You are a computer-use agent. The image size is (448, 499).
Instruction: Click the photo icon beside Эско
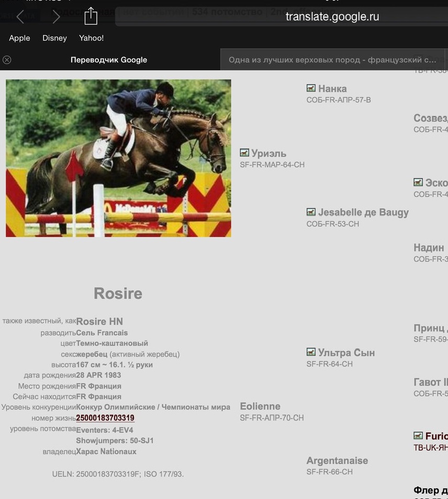[418, 182]
